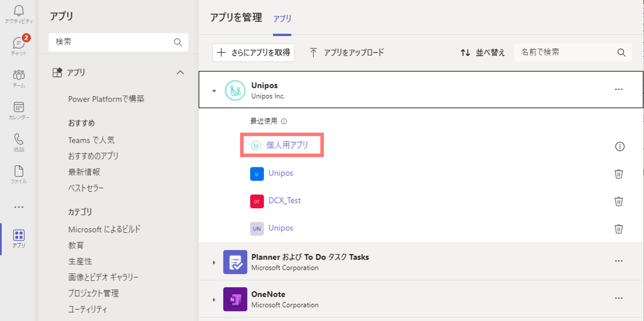The height and width of the screenshot is (321, 644).
Task: Delete the DCX_Test entry with trash icon
Action: pos(619,201)
